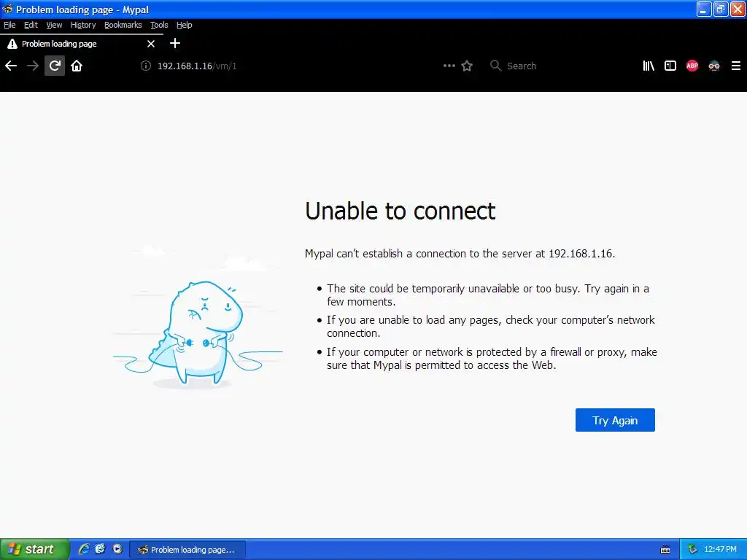Click the Try Again button
747x560 pixels.
click(615, 420)
